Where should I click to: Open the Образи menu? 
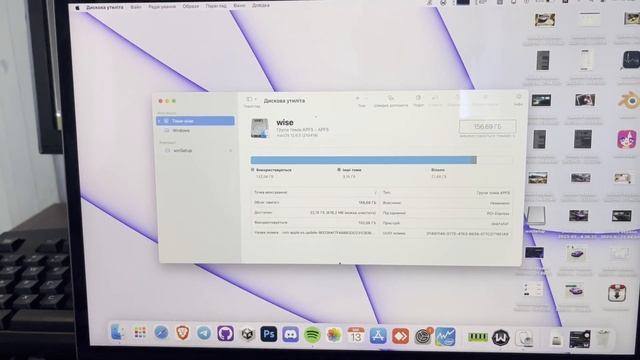pyautogui.click(x=191, y=7)
